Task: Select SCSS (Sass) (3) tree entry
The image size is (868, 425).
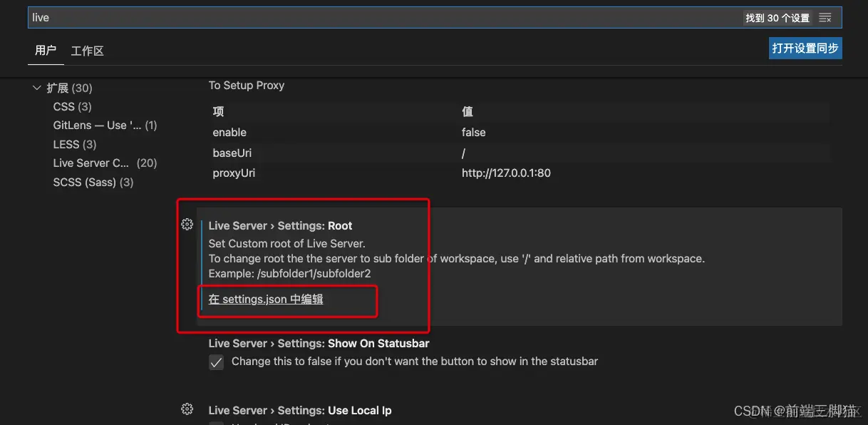Action: (x=93, y=183)
